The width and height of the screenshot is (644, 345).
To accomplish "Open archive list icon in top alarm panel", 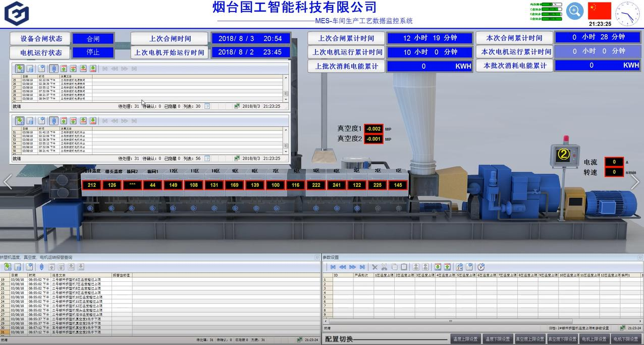I will (30, 68).
